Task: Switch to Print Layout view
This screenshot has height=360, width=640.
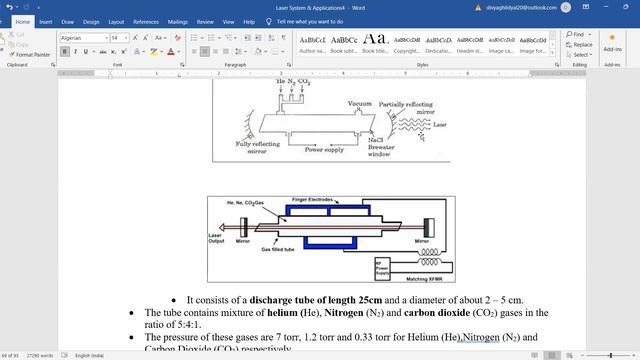Action: coord(552,356)
